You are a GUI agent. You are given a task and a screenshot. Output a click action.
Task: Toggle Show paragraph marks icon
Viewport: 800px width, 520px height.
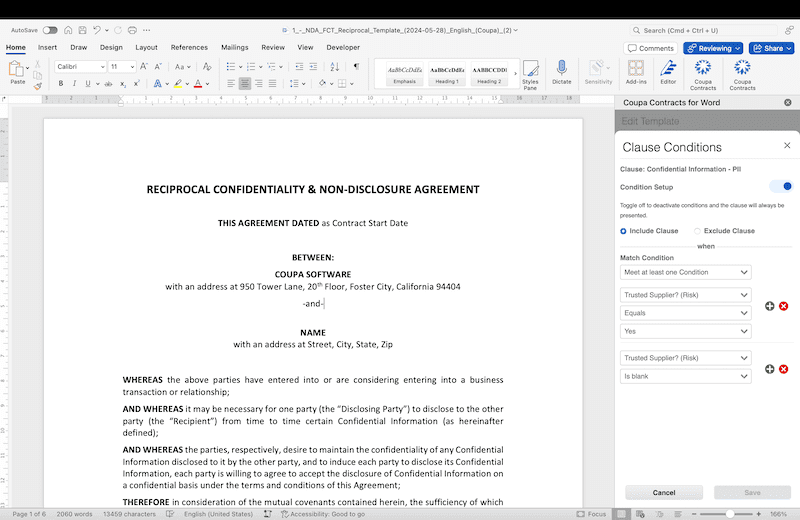click(x=356, y=66)
